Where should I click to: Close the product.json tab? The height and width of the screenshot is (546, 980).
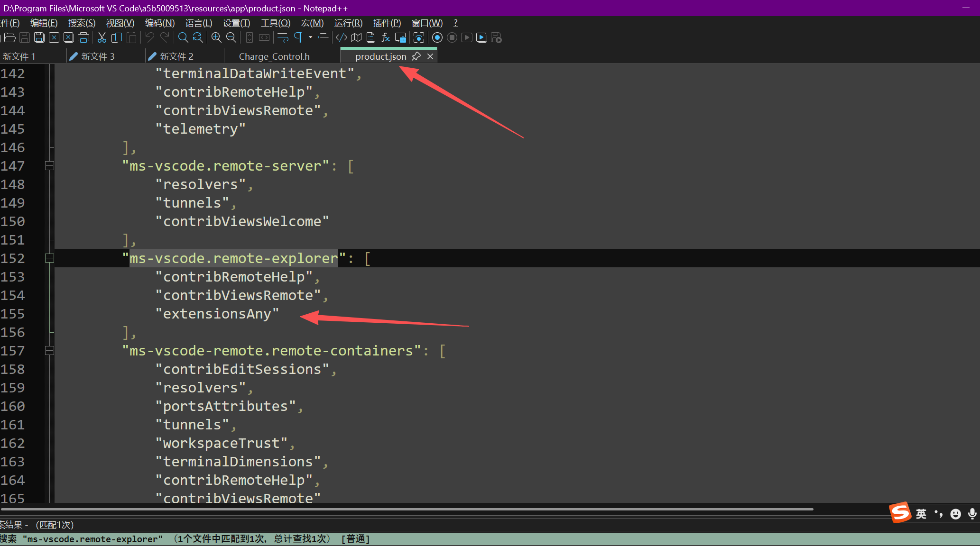[430, 56]
